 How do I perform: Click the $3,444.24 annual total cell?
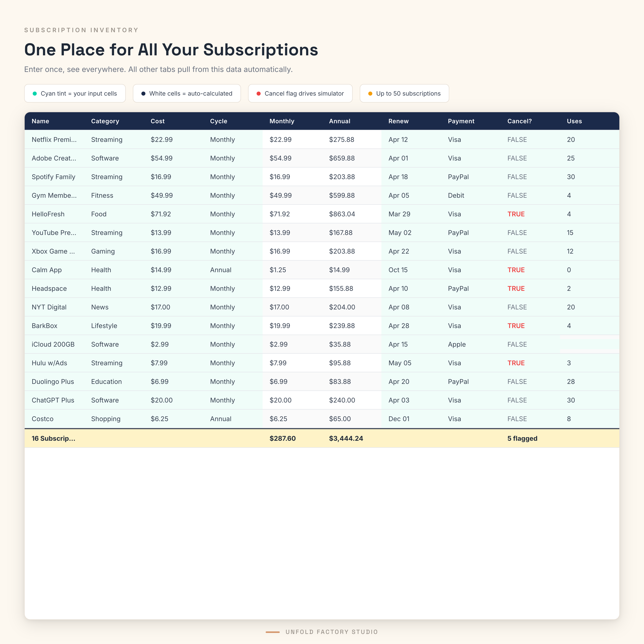tap(346, 439)
